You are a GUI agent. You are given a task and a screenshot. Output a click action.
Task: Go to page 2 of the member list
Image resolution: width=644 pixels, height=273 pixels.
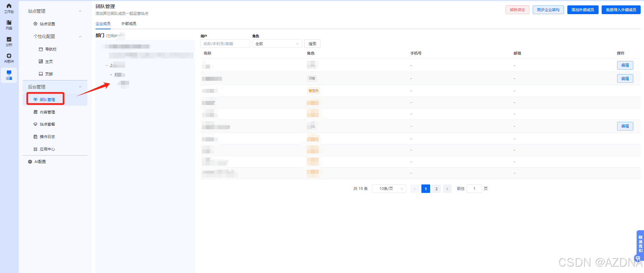click(x=437, y=189)
